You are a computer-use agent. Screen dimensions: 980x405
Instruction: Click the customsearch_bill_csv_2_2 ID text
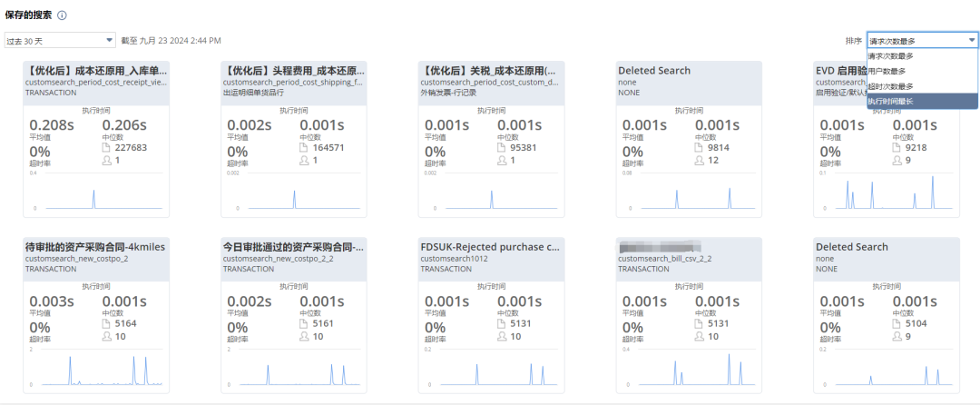[x=665, y=258]
